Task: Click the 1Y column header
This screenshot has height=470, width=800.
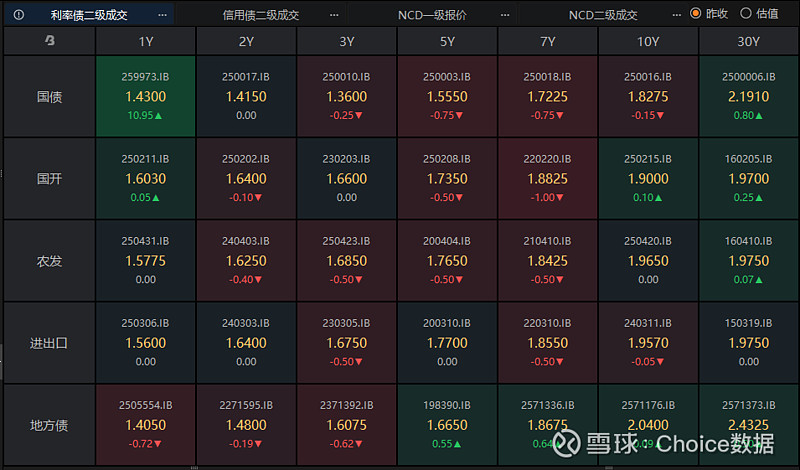Action: pyautogui.click(x=145, y=41)
